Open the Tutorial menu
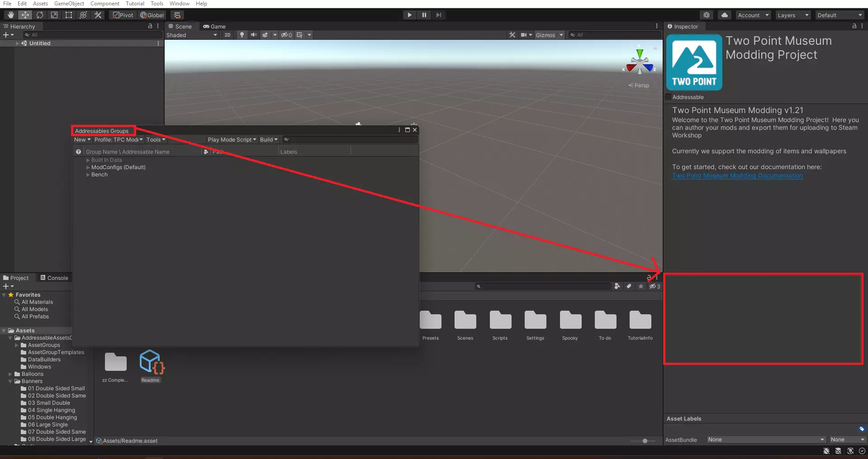 click(135, 4)
